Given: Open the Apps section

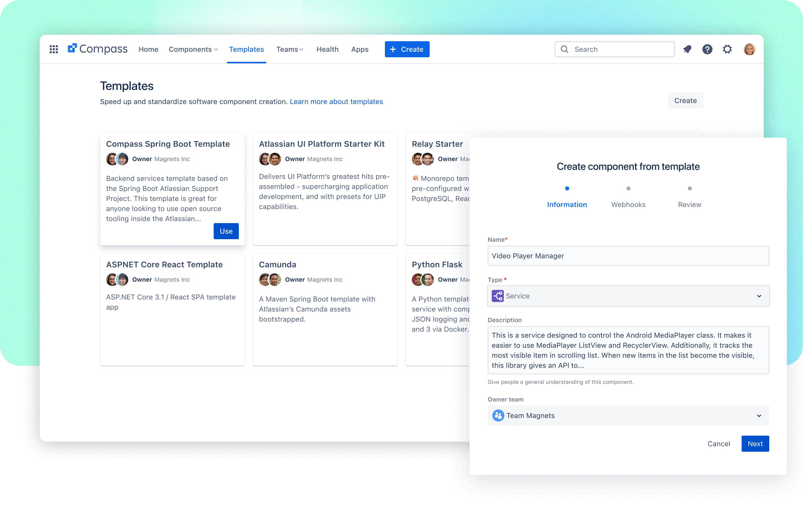Looking at the screenshot, I should click(359, 49).
